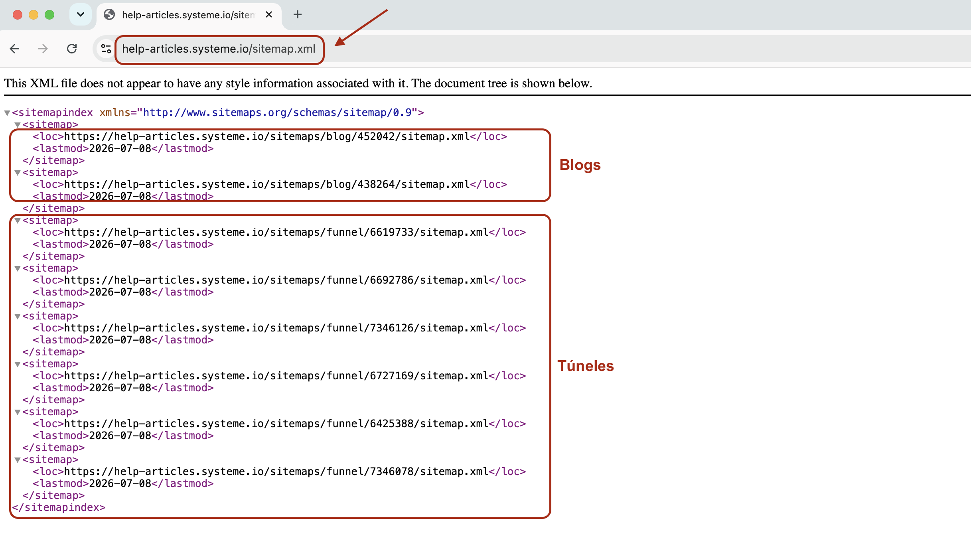Click the funnel/6727169 sitemap URL text

[276, 376]
